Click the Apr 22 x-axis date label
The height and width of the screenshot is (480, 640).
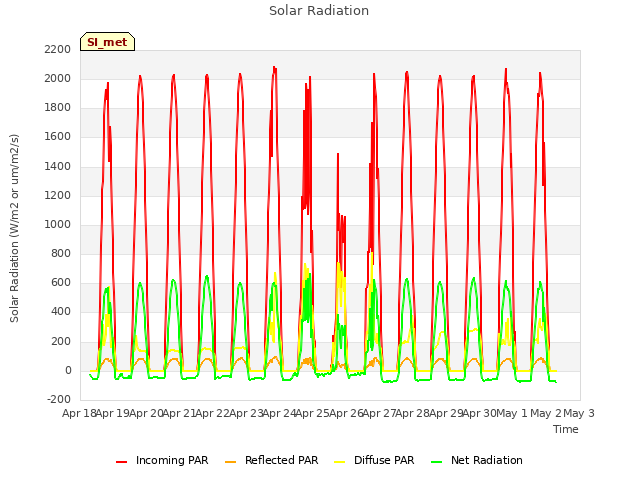point(213,413)
